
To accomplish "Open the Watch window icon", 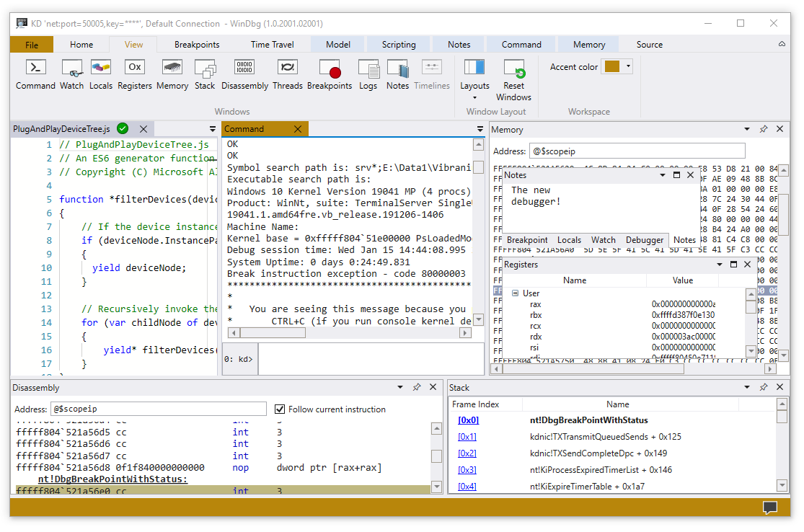I will (x=71, y=74).
